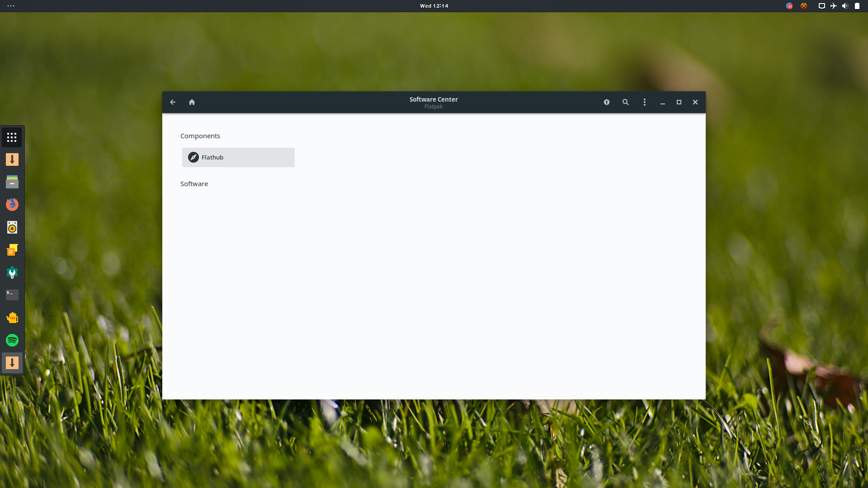This screenshot has height=488, width=868.
Task: Open search in the Software Center
Action: pos(626,102)
